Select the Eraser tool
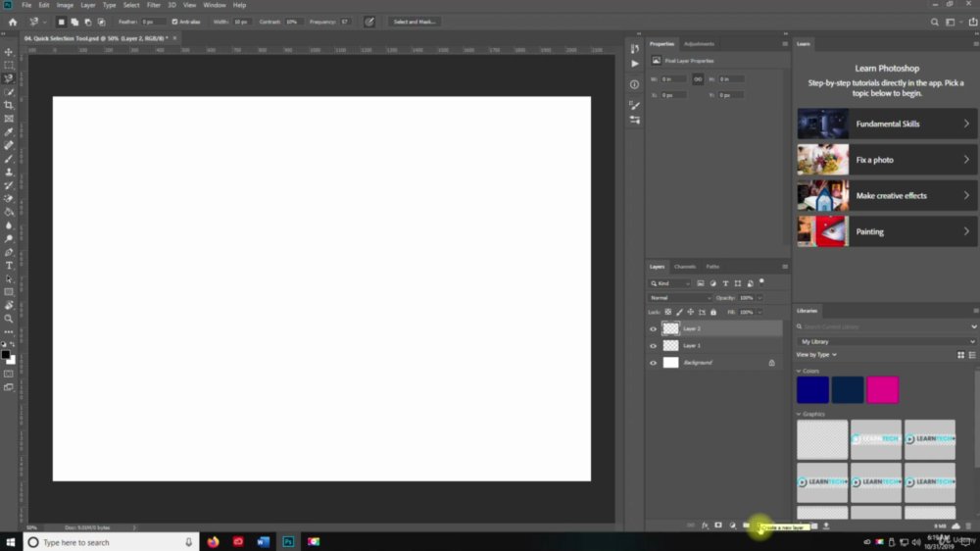The width and height of the screenshot is (980, 551). 9,199
